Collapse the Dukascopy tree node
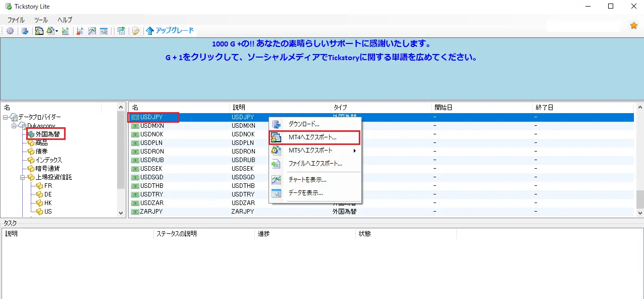Image resolution: width=644 pixels, height=299 pixels. click(14, 126)
